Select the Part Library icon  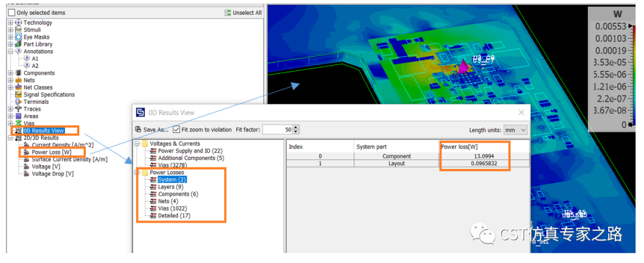(x=18, y=44)
